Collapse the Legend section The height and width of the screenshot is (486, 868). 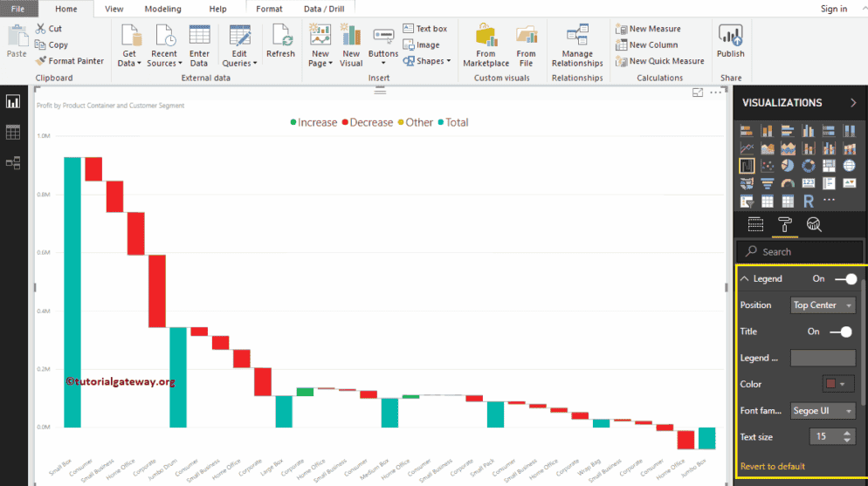click(745, 278)
